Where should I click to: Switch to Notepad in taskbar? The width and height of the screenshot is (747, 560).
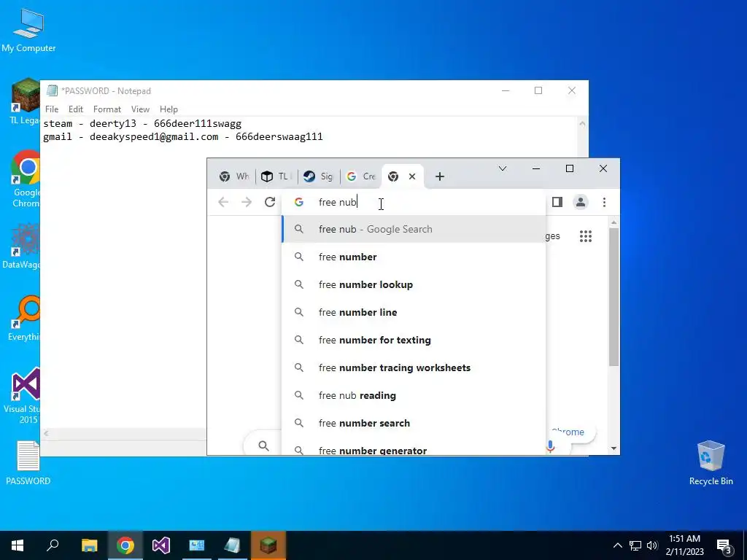[233, 545]
